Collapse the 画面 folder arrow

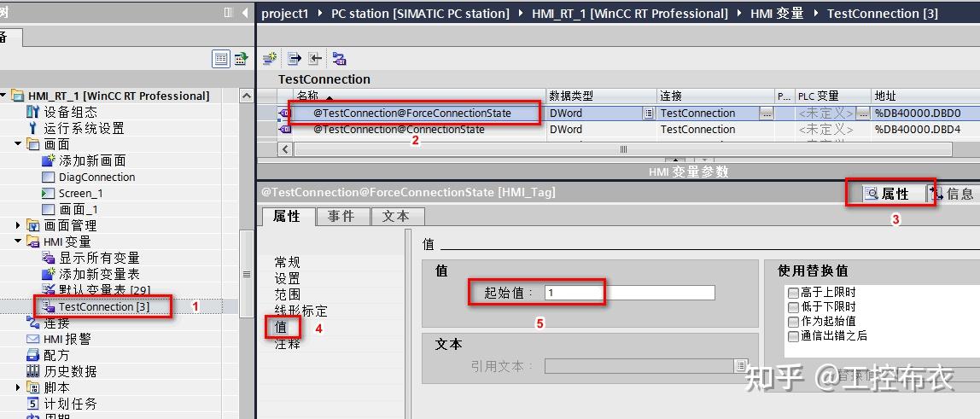[18, 144]
